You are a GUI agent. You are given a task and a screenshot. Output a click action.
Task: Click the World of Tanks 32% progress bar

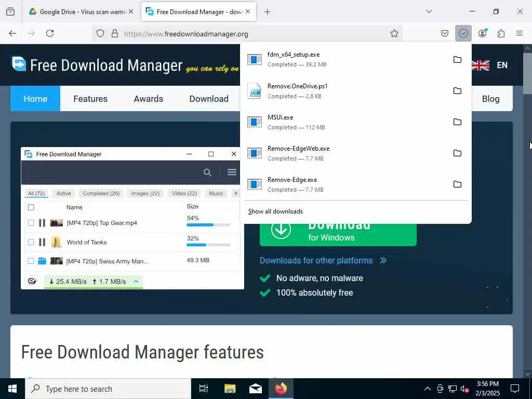[208, 245]
